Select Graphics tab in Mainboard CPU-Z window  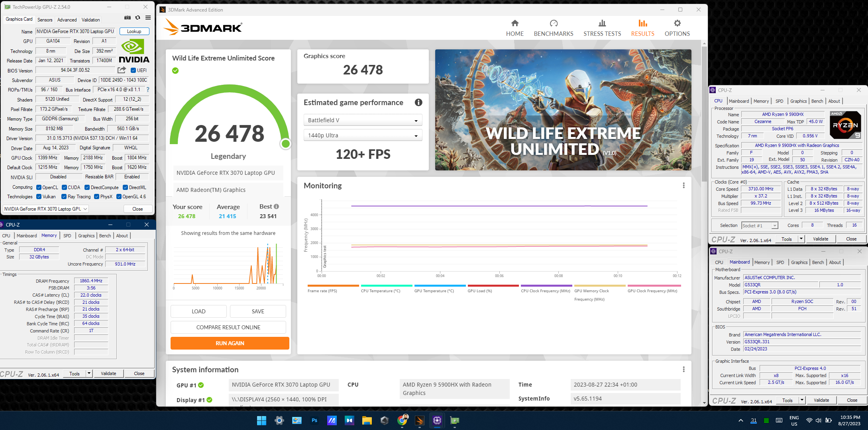(x=799, y=262)
